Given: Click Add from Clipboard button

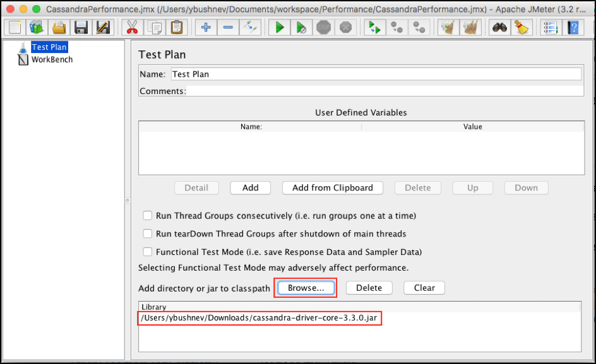Looking at the screenshot, I should 333,188.
